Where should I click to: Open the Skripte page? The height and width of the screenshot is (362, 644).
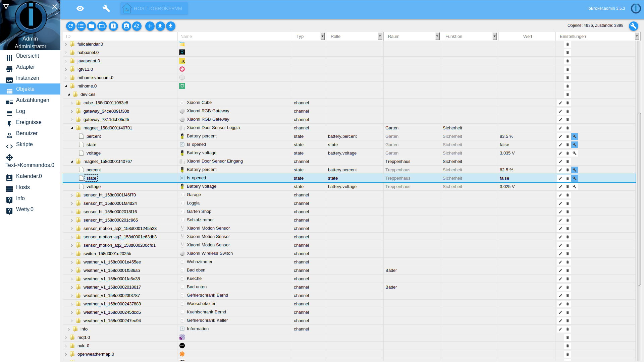click(30, 144)
